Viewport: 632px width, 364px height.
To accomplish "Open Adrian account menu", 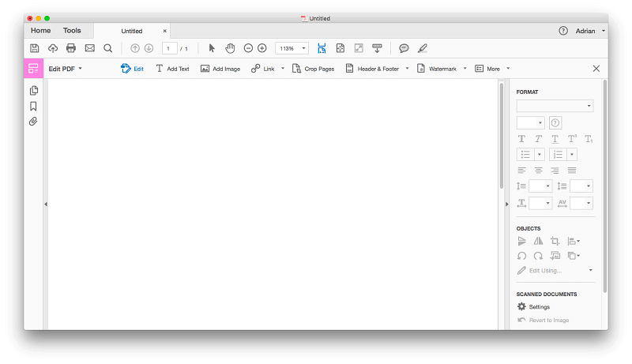I will coord(590,31).
